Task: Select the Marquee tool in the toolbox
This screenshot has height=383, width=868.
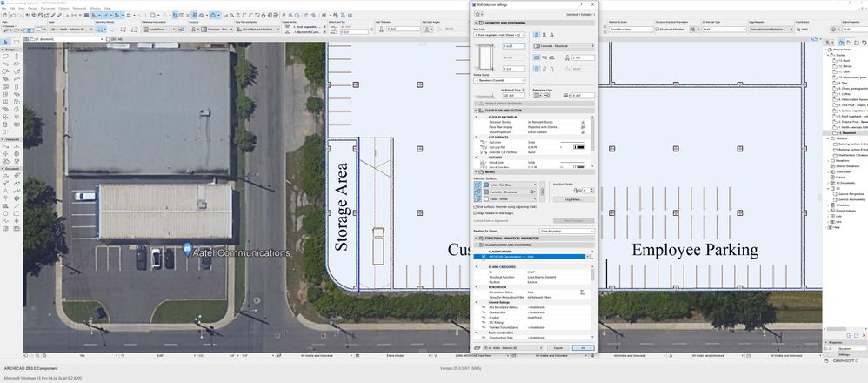Action: pos(16,42)
